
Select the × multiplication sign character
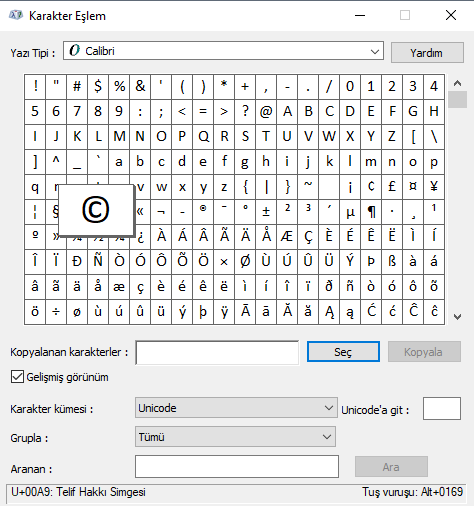pyautogui.click(x=224, y=262)
